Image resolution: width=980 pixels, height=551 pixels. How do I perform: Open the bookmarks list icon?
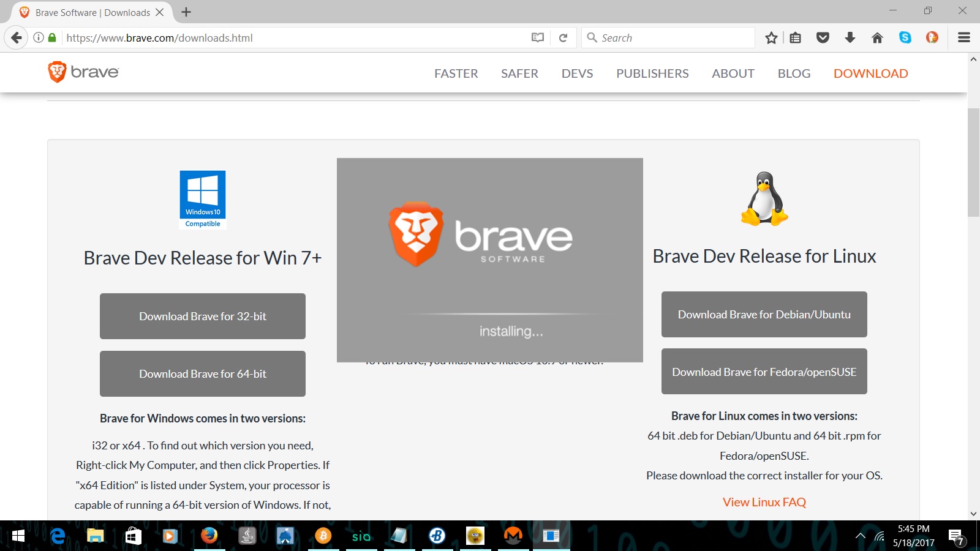(x=795, y=37)
